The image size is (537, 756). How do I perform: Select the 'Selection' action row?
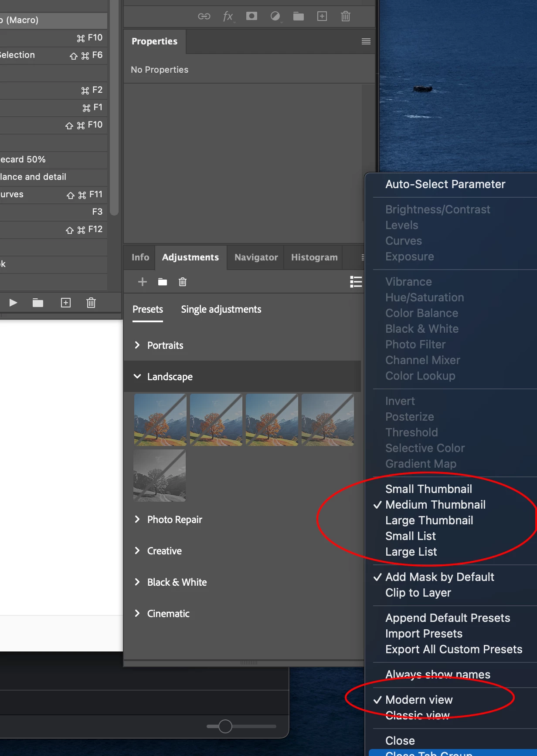pos(54,55)
